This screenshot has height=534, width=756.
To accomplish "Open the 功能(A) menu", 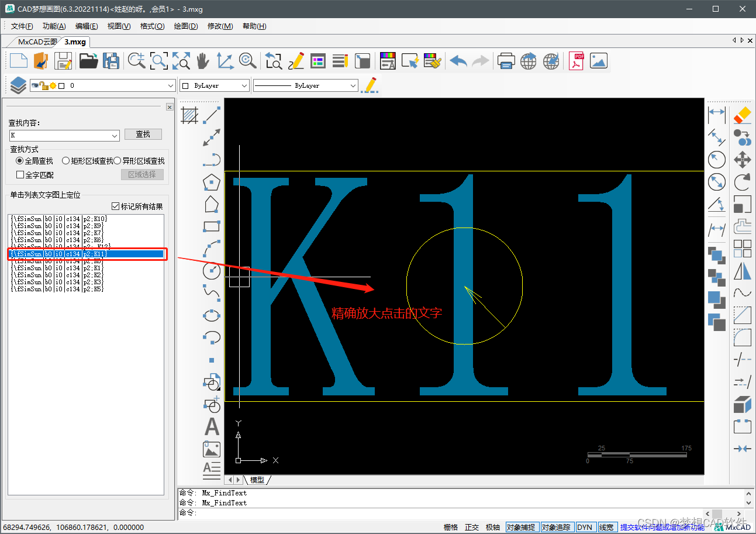I will point(54,26).
